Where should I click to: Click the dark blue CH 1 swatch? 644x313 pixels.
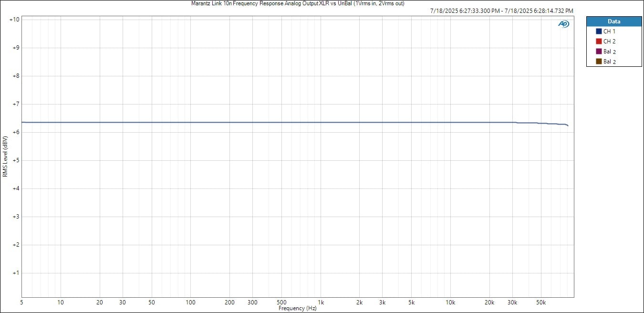[599, 31]
